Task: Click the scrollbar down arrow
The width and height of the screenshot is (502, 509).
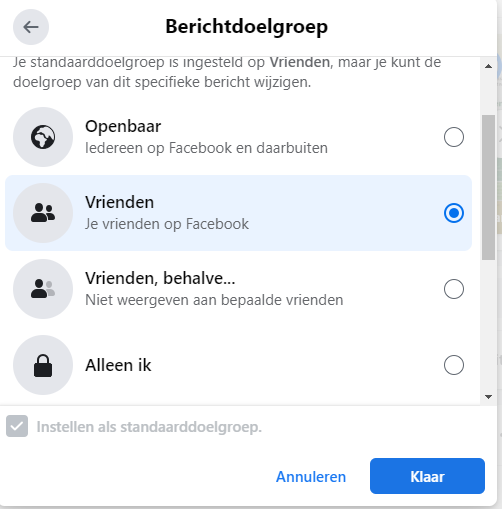Action: click(488, 397)
